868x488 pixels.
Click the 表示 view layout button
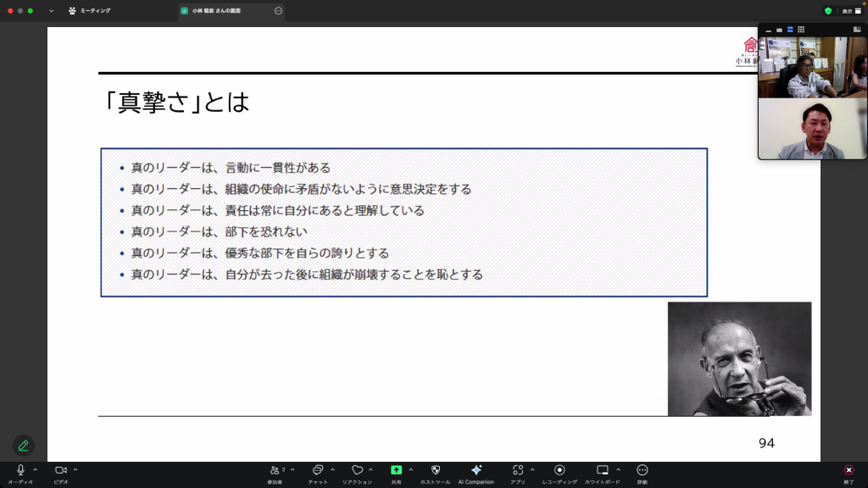[x=850, y=11]
